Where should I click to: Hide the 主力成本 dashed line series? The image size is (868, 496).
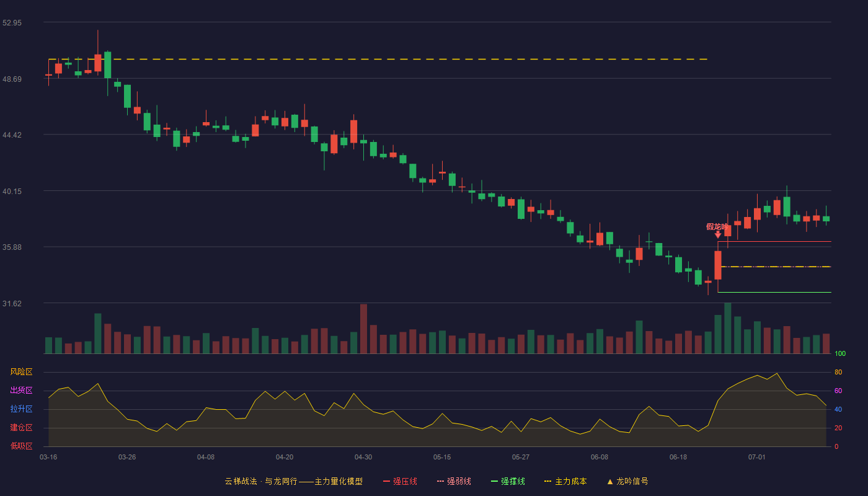(565, 481)
